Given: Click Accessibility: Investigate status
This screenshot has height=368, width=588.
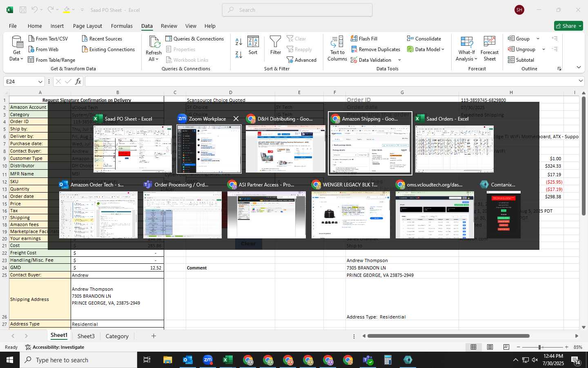Looking at the screenshot, I should click(x=55, y=347).
